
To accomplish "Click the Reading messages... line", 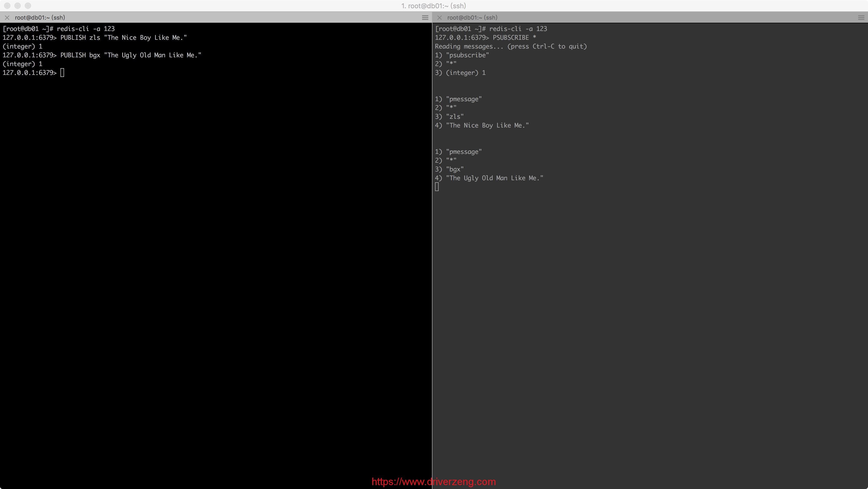I will click(x=511, y=46).
